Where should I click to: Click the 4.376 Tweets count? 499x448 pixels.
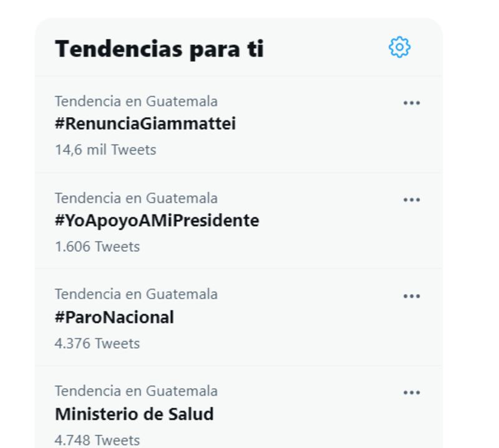97,343
